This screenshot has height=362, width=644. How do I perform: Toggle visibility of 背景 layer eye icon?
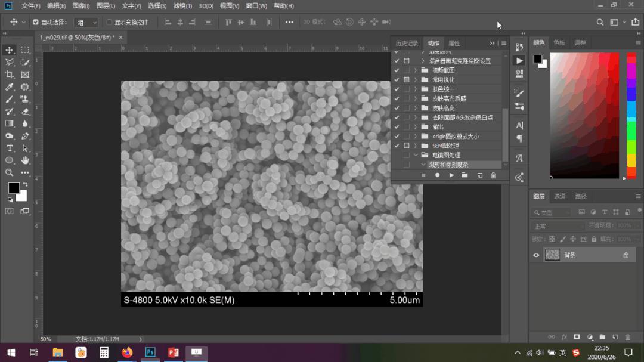(x=536, y=255)
